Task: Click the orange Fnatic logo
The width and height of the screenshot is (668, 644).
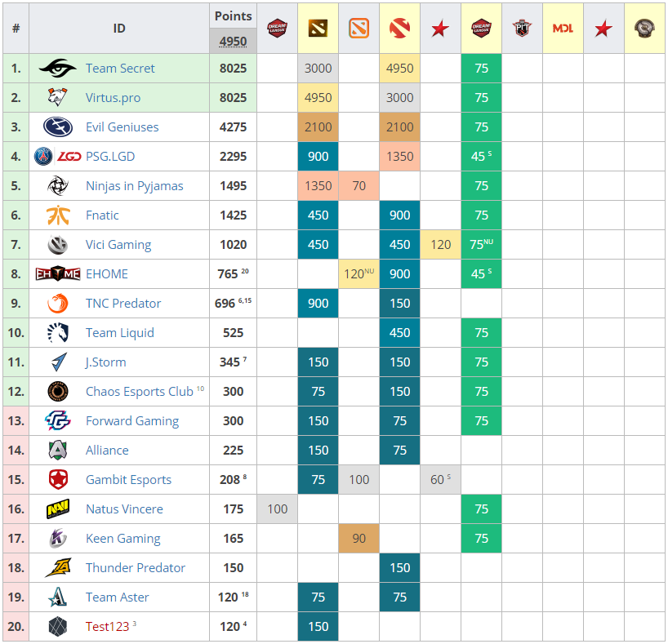Action: [x=58, y=215]
